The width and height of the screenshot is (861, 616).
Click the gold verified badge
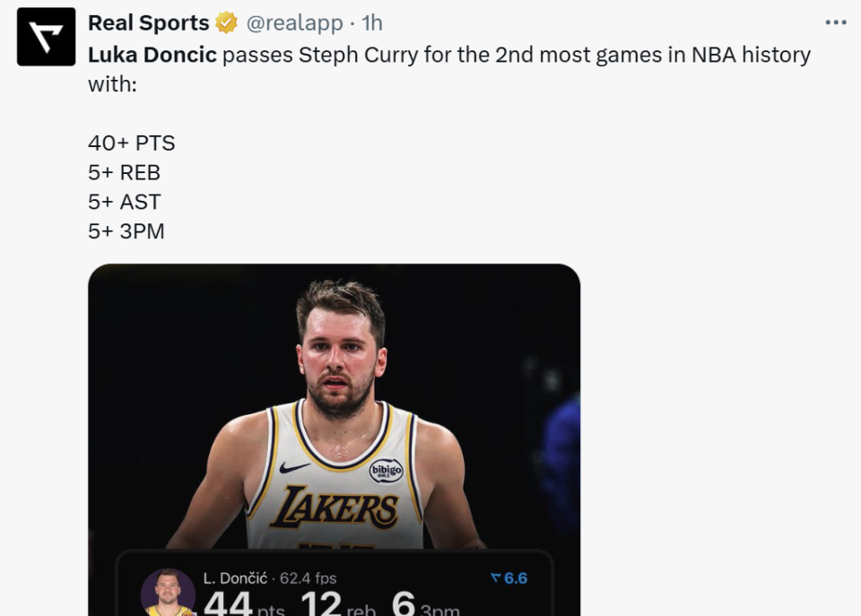point(226,23)
